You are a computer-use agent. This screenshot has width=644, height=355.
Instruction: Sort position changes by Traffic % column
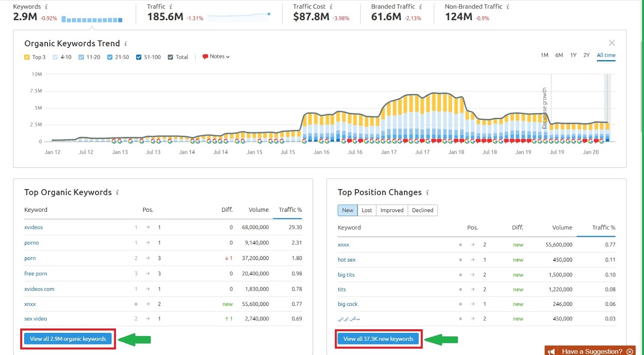[604, 227]
